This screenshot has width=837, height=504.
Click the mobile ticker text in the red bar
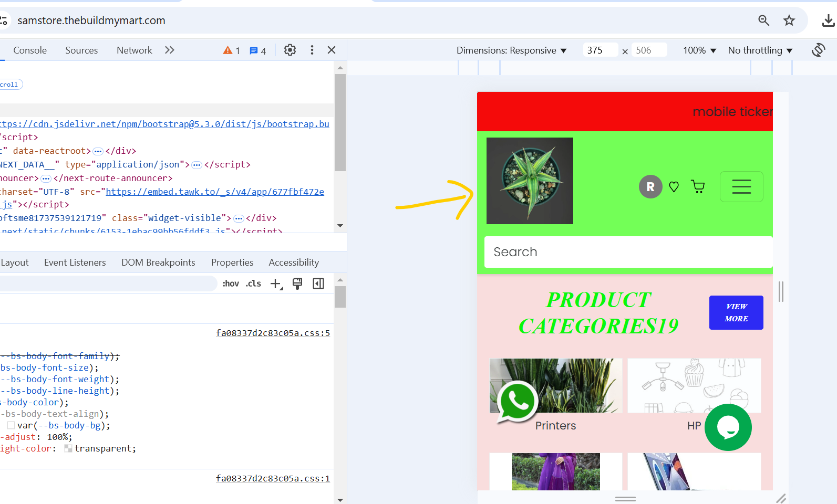point(732,112)
